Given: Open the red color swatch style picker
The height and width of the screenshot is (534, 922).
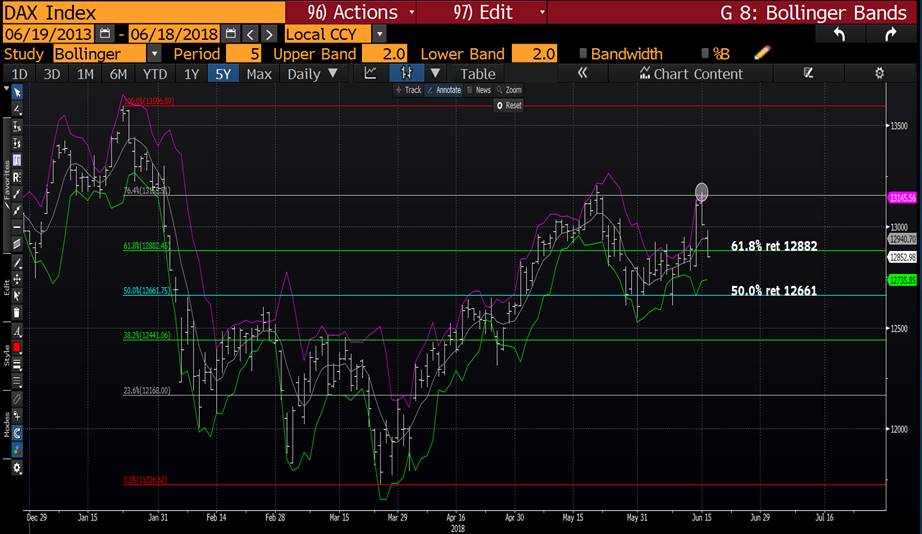Looking at the screenshot, I should 17,348.
